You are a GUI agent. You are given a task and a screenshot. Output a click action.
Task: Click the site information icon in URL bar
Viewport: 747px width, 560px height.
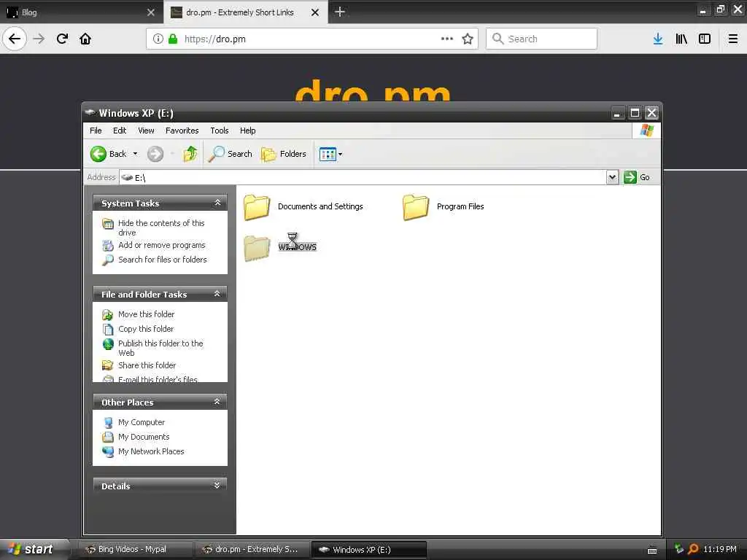pyautogui.click(x=158, y=39)
